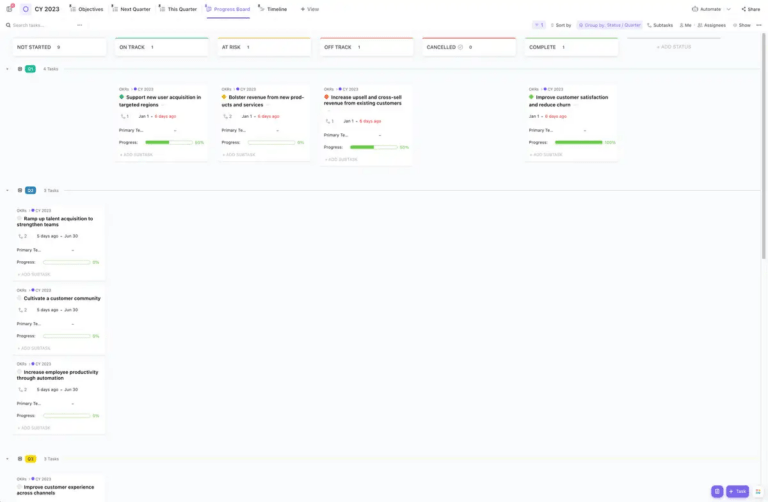Viewport: 768px width, 502px height.
Task: Click the blue Q2 quarter tag
Action: (30, 191)
